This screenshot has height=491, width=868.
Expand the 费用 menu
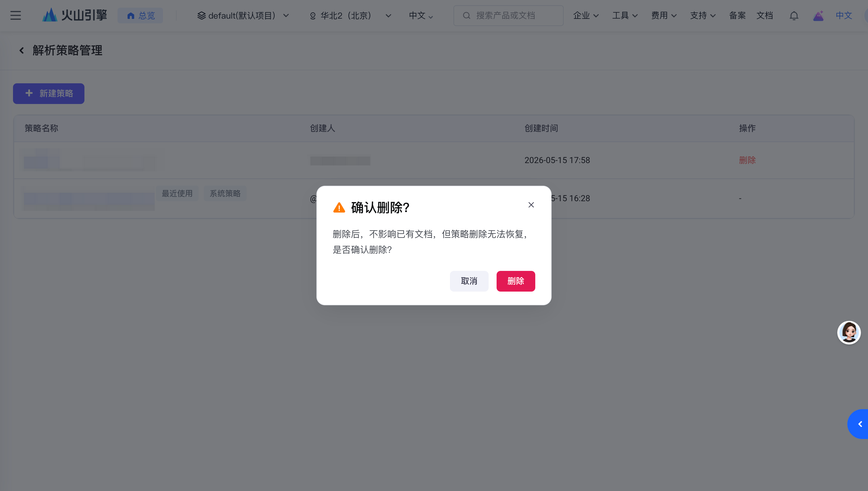664,16
